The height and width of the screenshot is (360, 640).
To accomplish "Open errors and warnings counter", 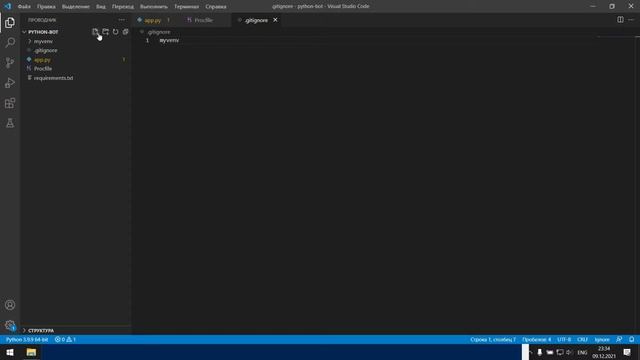I will coord(65,339).
